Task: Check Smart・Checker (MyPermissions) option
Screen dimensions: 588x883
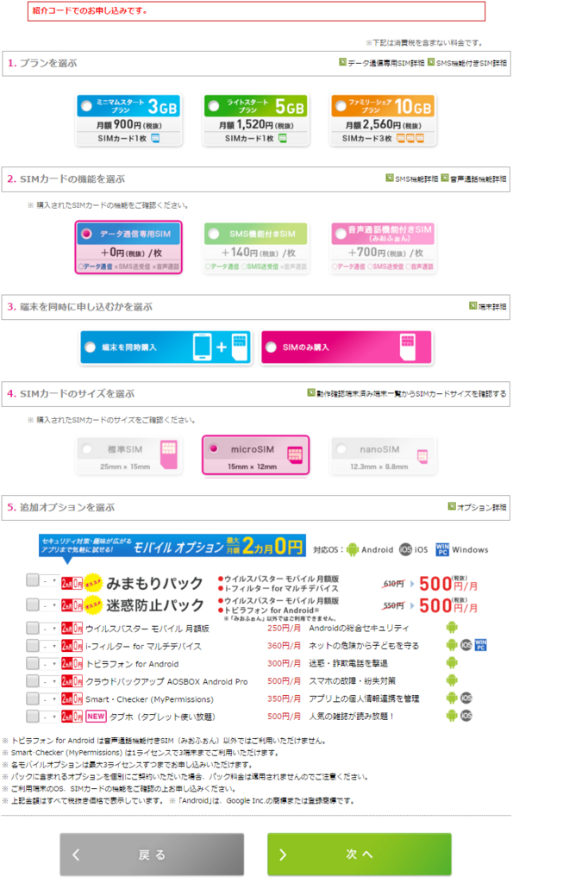Action: click(33, 698)
